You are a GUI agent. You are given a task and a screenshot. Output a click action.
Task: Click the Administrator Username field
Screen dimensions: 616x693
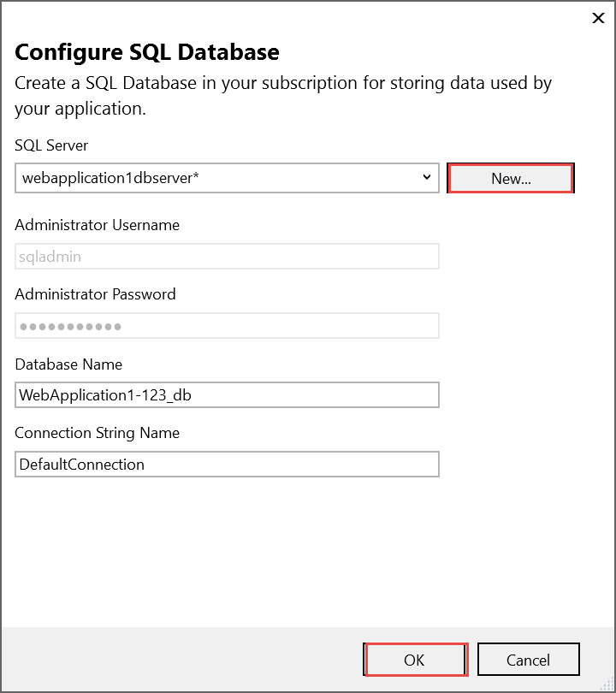227,257
